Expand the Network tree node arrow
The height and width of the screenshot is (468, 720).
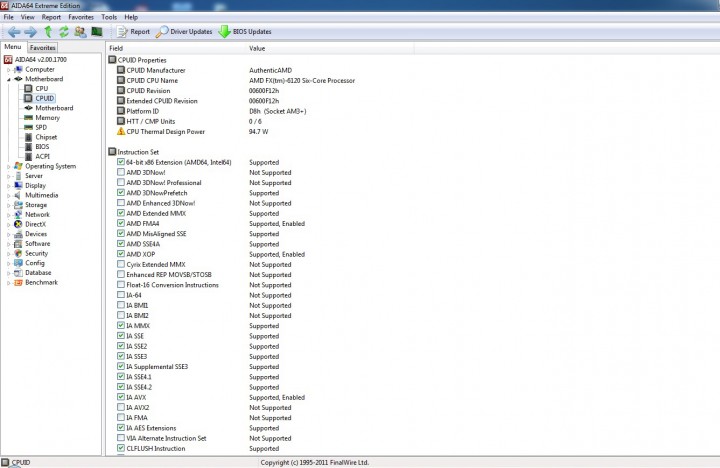coord(8,215)
